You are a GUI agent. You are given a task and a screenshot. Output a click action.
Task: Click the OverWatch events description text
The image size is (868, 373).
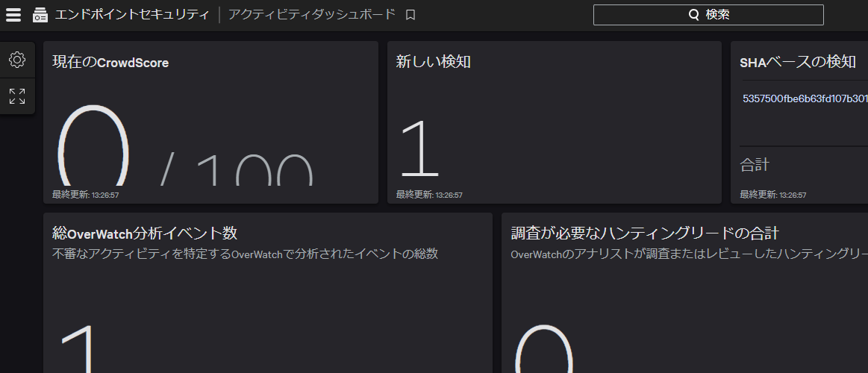(x=246, y=254)
